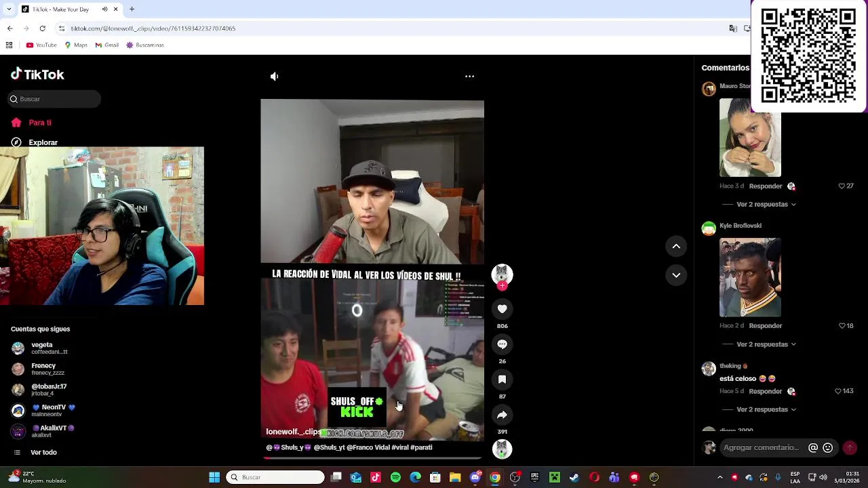Screen dimensions: 868x488
Task: Share the video with arrow icon
Action: [502, 415]
